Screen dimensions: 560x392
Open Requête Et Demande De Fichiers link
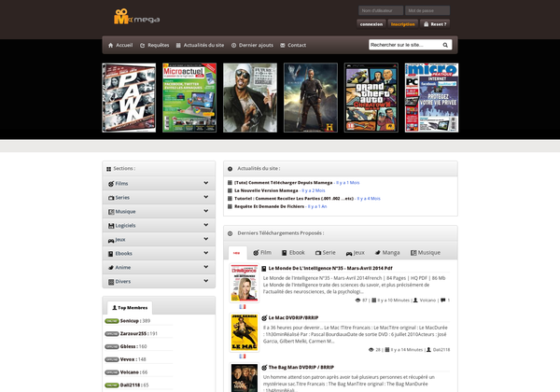point(270,206)
